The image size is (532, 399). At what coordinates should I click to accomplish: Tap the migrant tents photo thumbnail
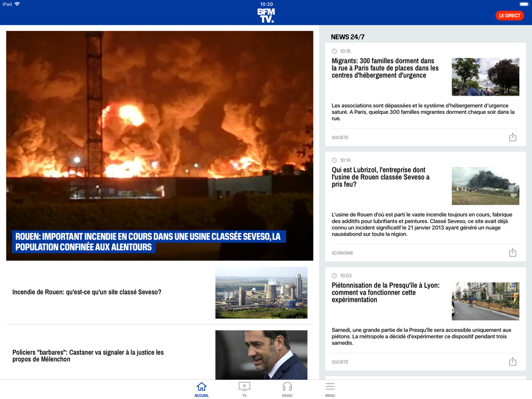pos(485,77)
